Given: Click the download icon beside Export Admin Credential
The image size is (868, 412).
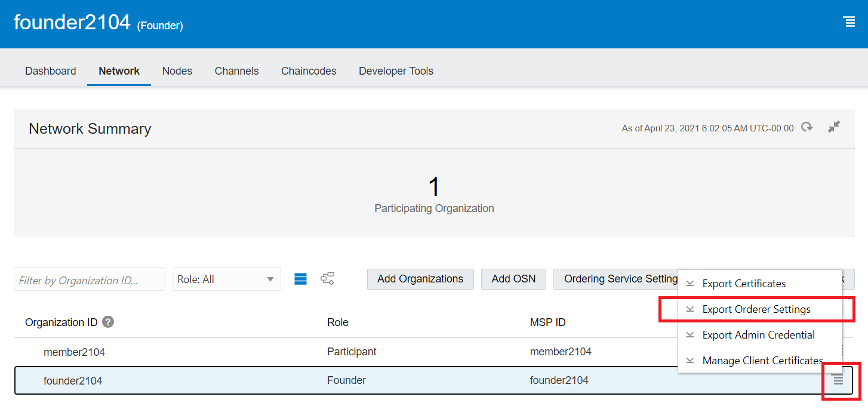Looking at the screenshot, I should point(691,334).
